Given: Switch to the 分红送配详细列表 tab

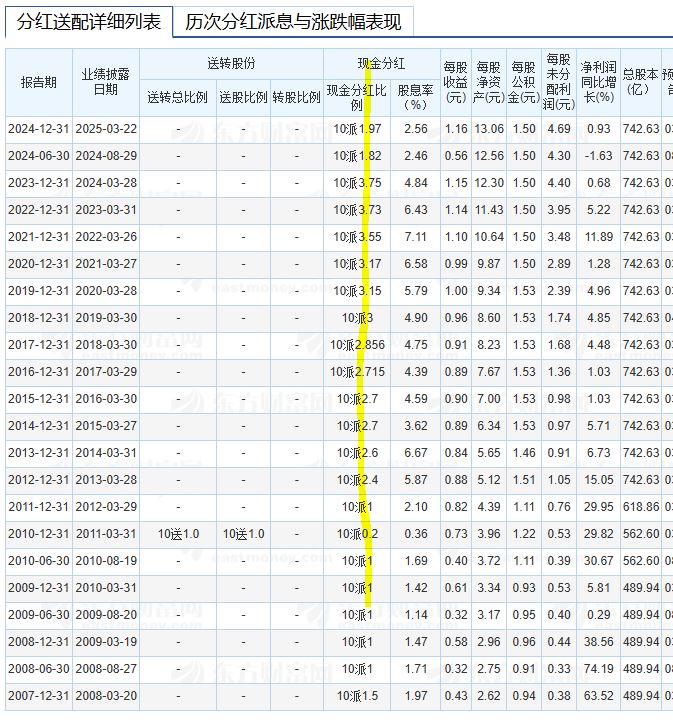Looking at the screenshot, I should click(89, 23).
